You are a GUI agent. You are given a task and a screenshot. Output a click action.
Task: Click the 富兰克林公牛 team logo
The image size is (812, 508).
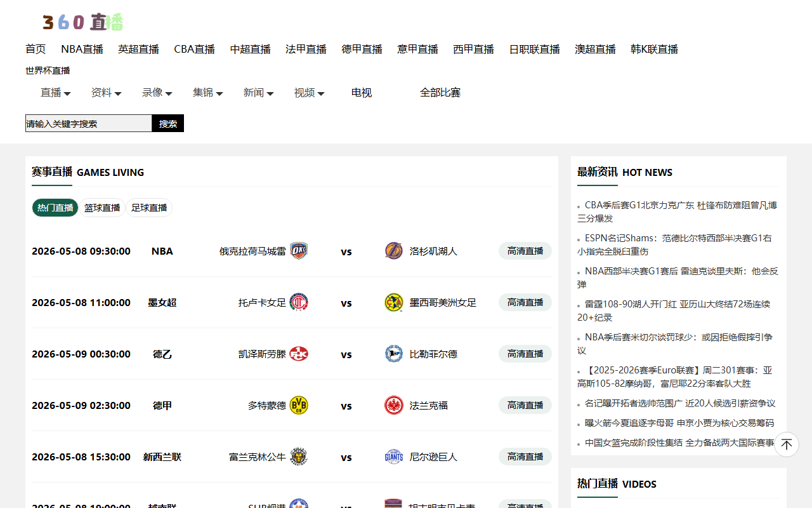point(299,457)
